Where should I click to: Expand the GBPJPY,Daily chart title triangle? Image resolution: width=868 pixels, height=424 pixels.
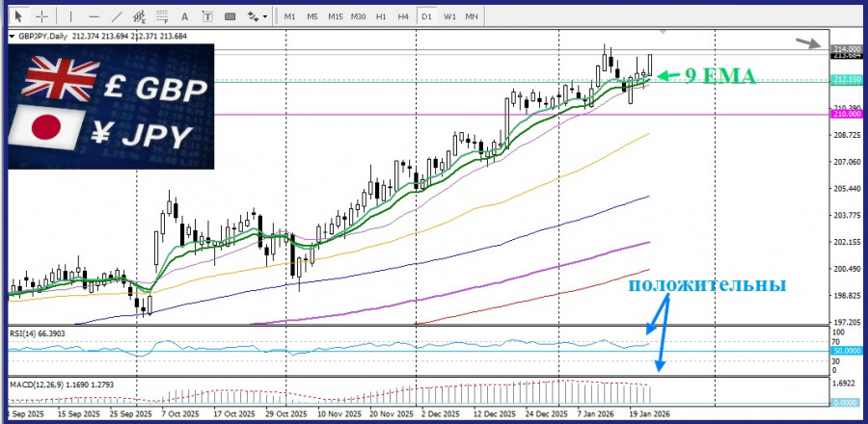(12, 37)
